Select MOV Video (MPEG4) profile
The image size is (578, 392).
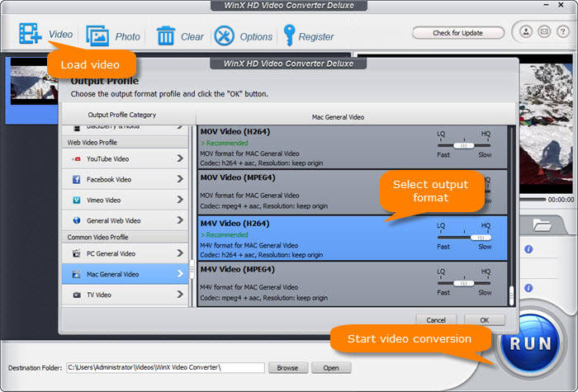coord(353,192)
